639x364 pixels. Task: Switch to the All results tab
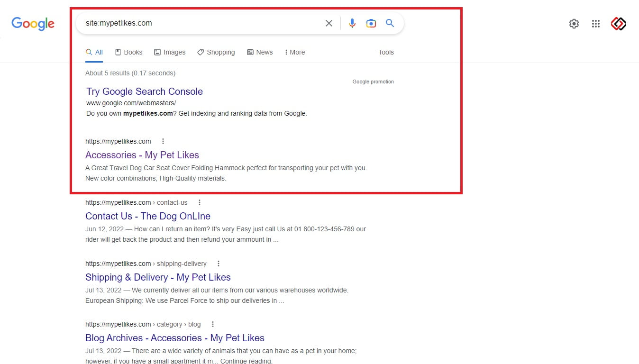point(94,52)
